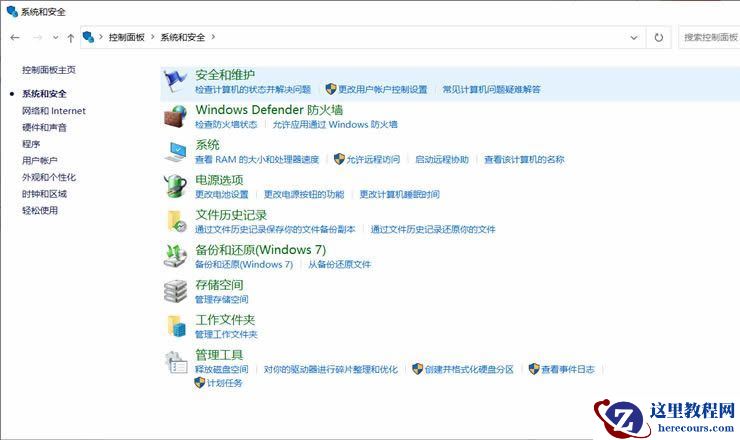Click the control panel icon in address bar
The image size is (740, 440).
coord(88,37)
